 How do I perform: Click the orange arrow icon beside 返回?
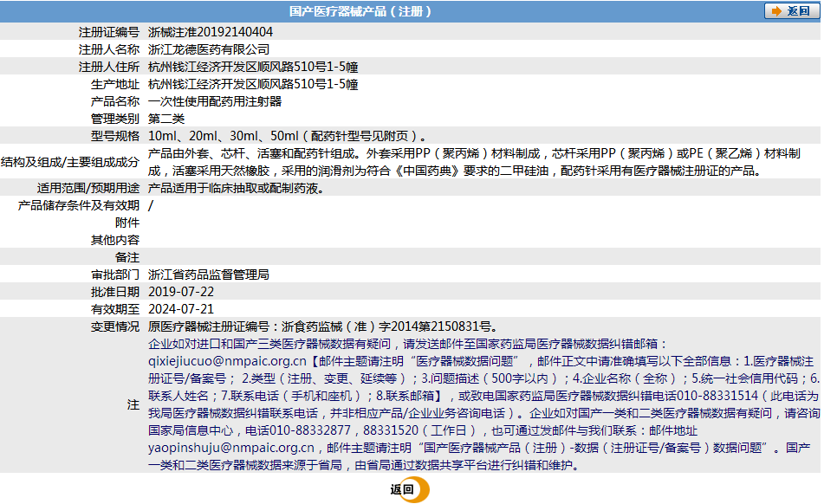pos(776,11)
